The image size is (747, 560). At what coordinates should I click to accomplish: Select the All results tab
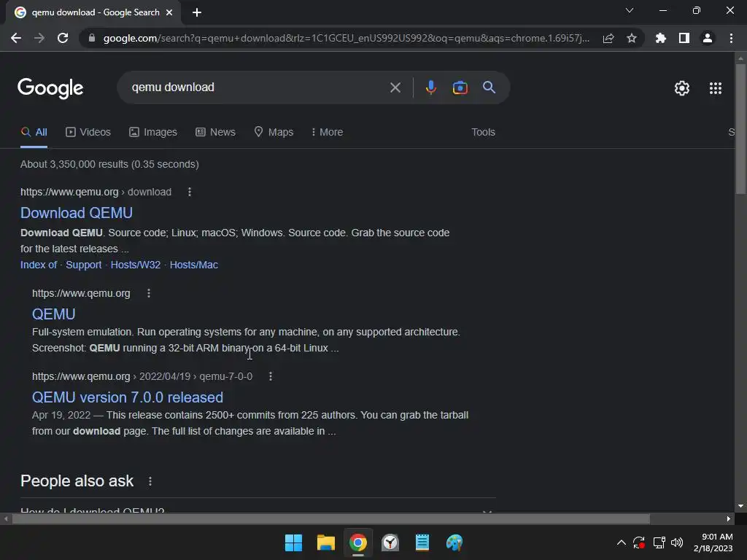pyautogui.click(x=34, y=132)
